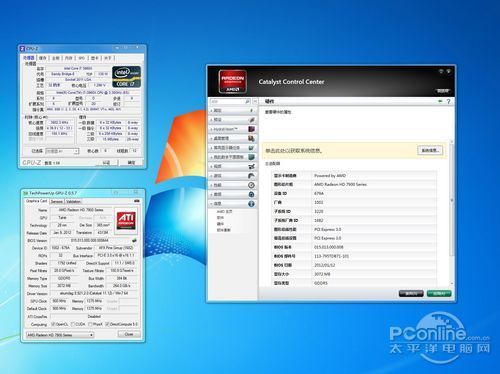Image resolution: width=500 pixels, height=374 pixels.
Task: Click the Radeon Graphics AMD logo in Catalyst
Action: click(233, 81)
